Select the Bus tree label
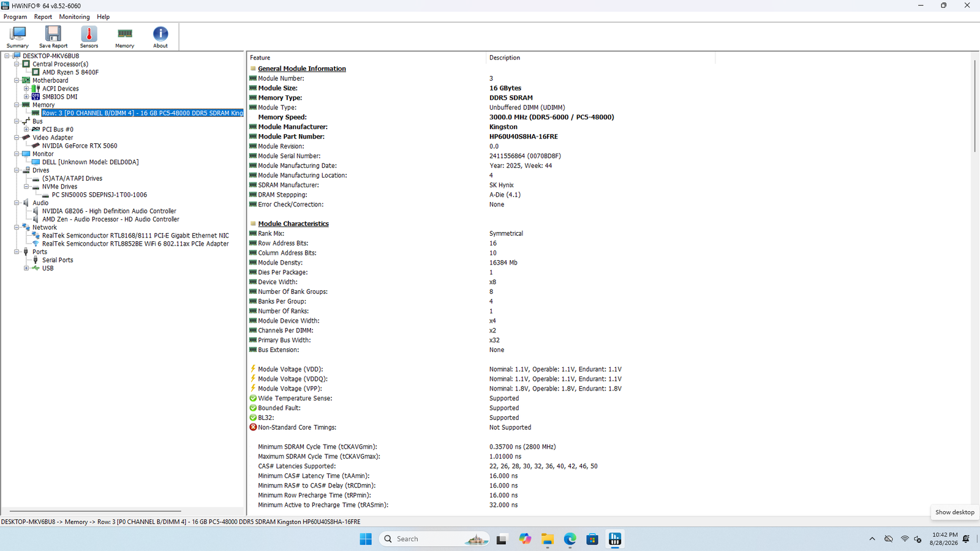The image size is (980, 551). click(x=37, y=121)
